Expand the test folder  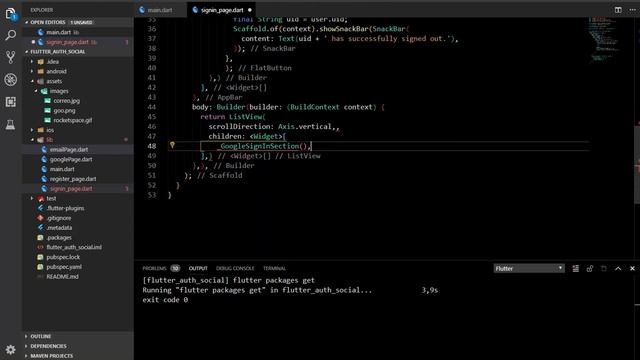tap(78, 198)
